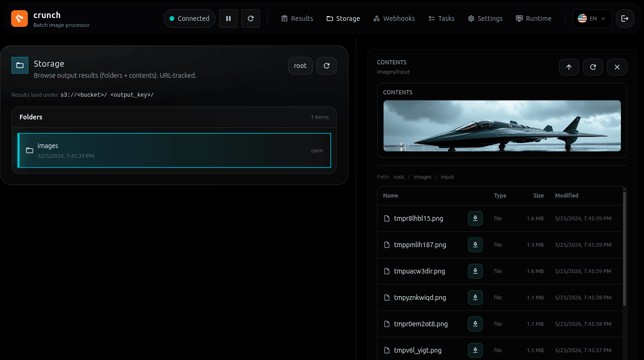Click the US flag icon

[582, 19]
